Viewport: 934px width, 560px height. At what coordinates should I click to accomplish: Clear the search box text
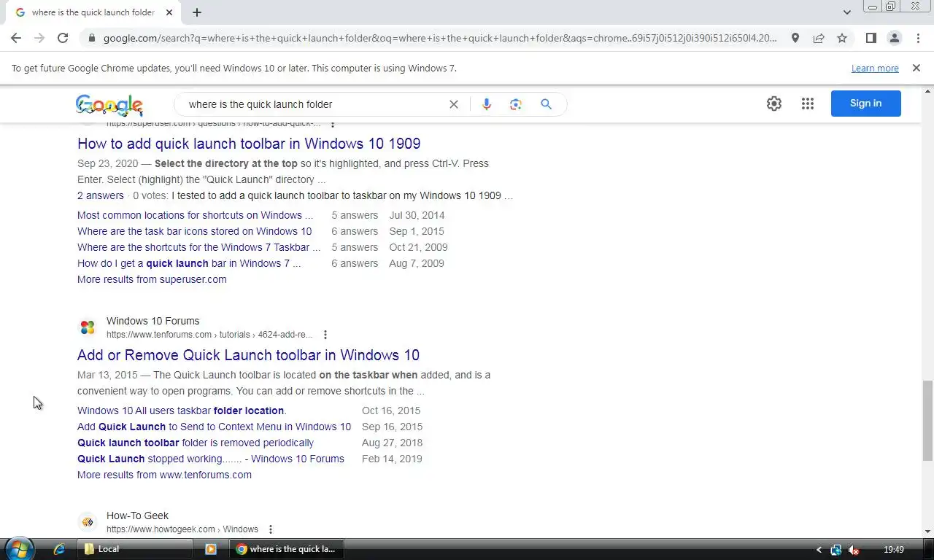pyautogui.click(x=454, y=104)
